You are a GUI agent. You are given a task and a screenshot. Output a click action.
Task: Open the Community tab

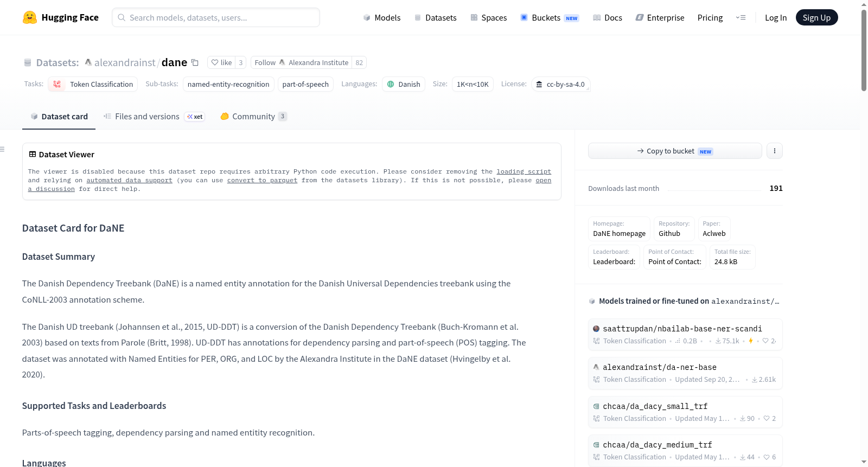tap(253, 116)
